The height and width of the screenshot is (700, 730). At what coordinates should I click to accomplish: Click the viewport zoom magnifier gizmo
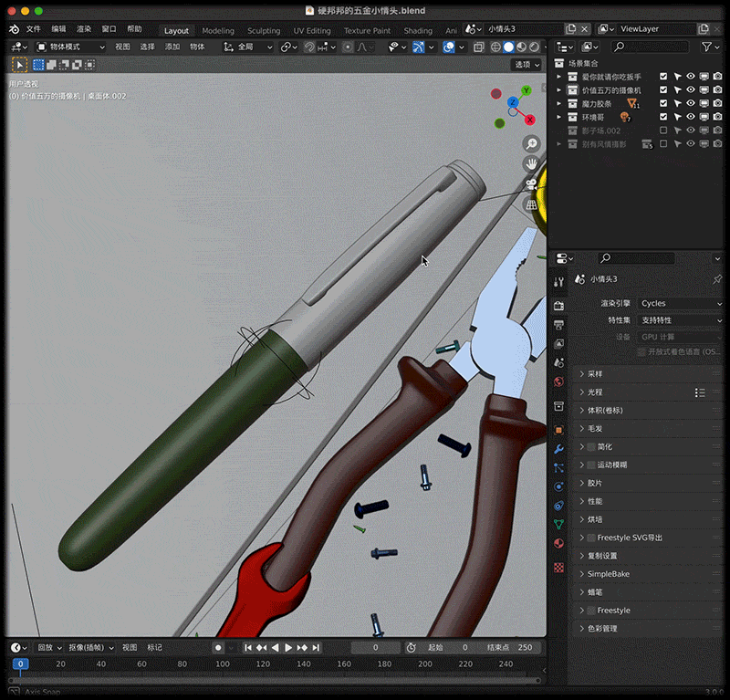pyautogui.click(x=531, y=143)
